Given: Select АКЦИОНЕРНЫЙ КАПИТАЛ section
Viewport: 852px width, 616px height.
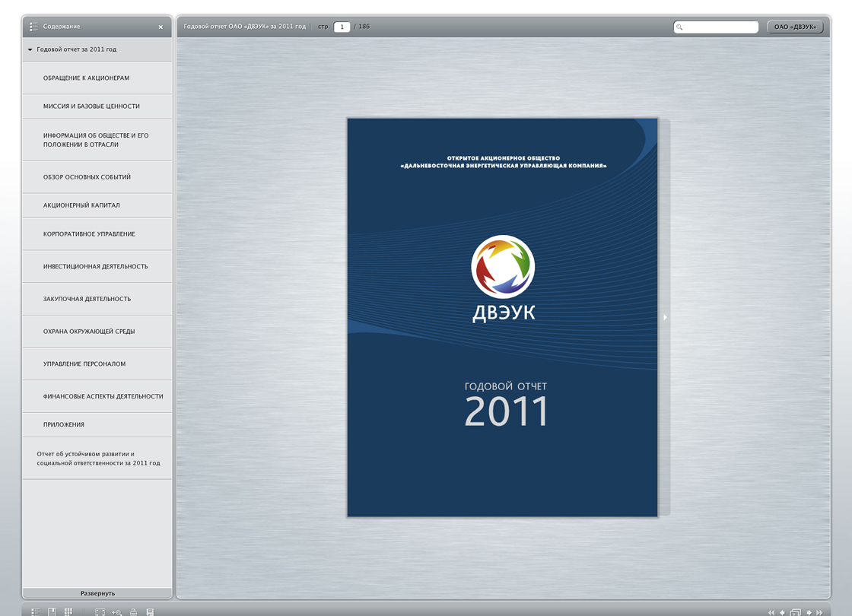Looking at the screenshot, I should tap(97, 205).
